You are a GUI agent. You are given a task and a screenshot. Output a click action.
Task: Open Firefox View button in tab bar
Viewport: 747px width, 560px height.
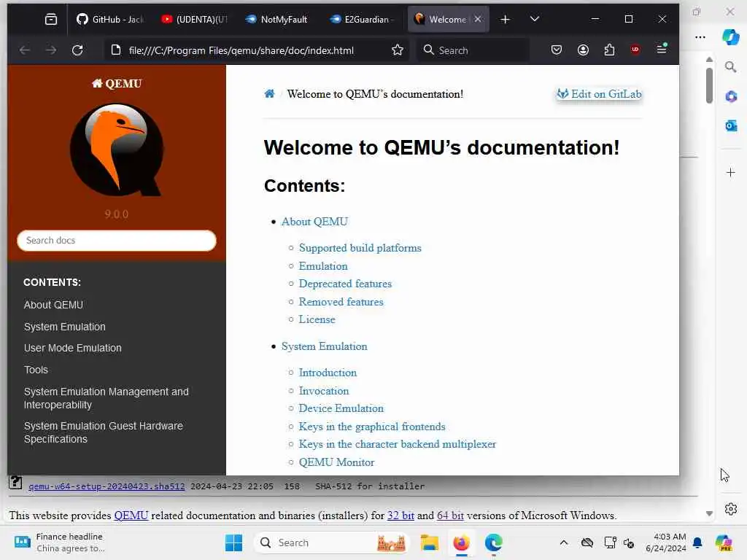51,20
